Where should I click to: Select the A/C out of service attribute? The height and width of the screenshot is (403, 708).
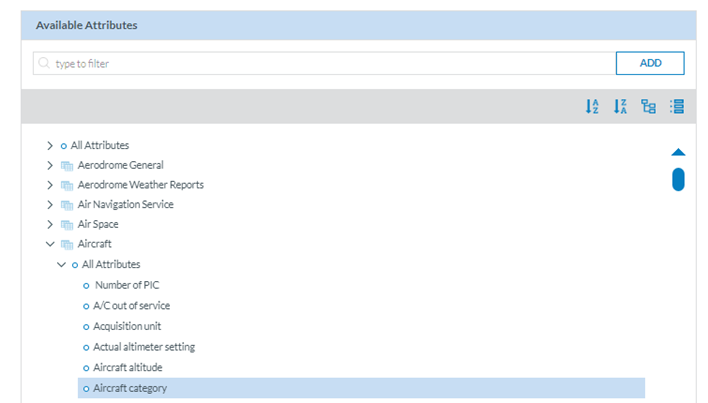point(131,306)
